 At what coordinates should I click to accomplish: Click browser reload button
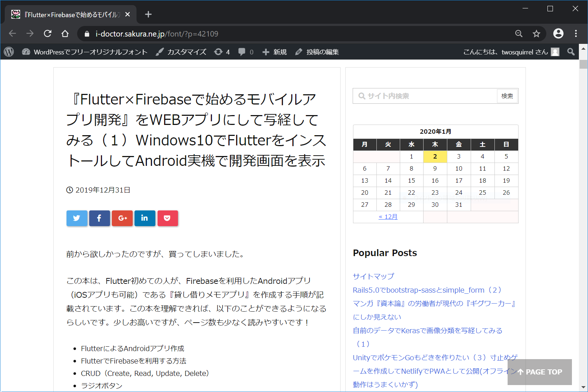(x=48, y=34)
